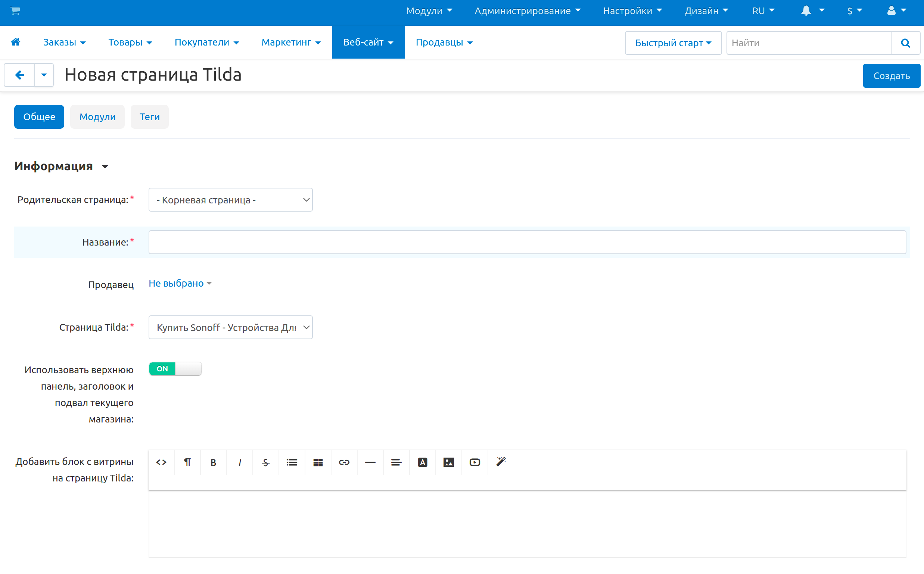Click the HTML source code editor icon
Screen dimensions: 924x574
pos(161,462)
